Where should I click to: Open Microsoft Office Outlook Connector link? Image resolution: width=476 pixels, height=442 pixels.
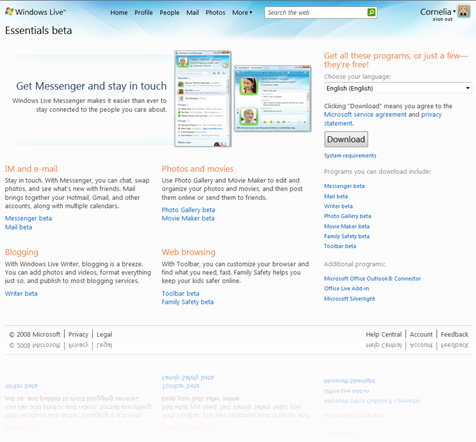click(372, 278)
